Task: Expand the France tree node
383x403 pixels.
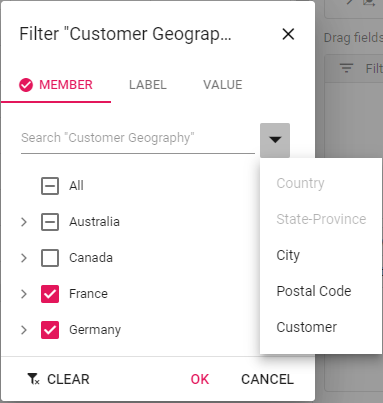Action: point(24,294)
